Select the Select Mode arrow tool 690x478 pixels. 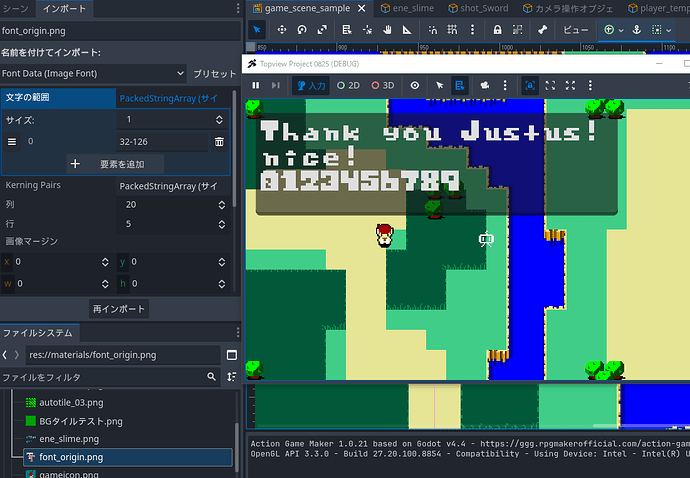(x=257, y=30)
